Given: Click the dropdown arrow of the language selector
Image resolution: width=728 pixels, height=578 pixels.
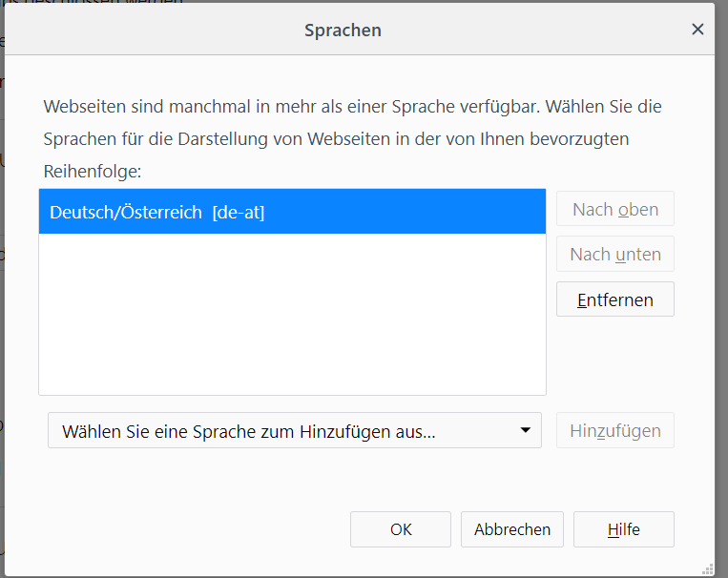Looking at the screenshot, I should (x=525, y=430).
